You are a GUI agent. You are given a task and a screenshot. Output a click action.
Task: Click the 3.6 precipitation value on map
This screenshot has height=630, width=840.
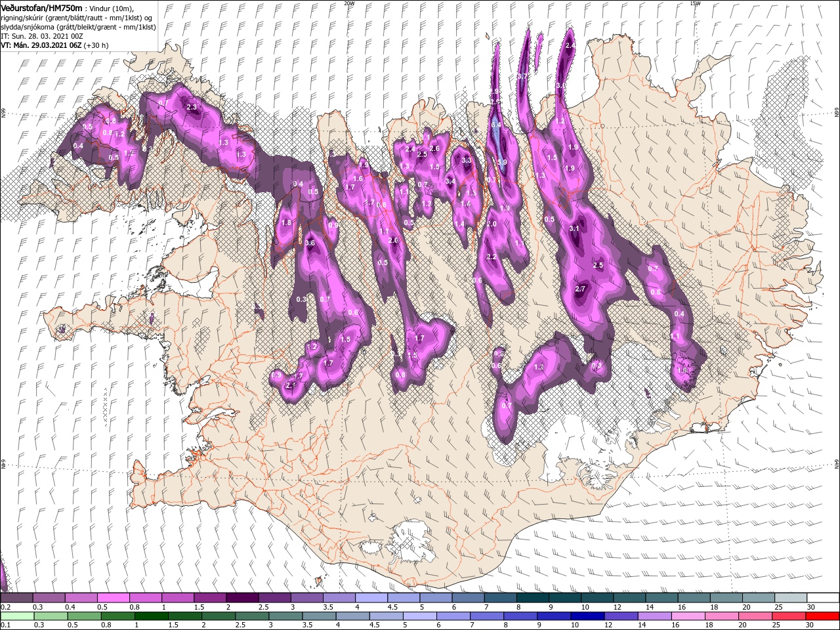point(310,243)
